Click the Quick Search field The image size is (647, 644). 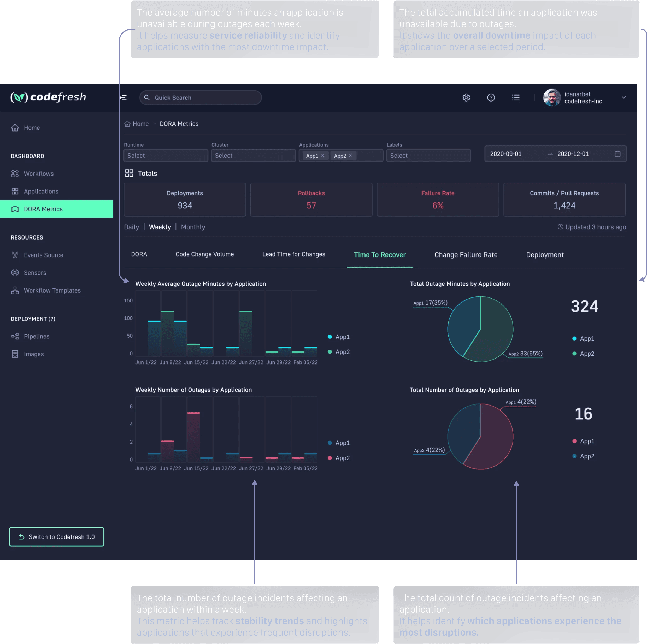click(x=200, y=97)
